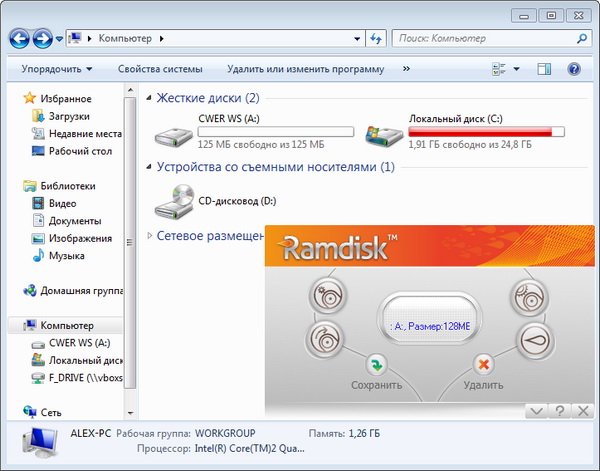The image size is (600, 471).
Task: Click the Сохранить label in Ramdisk
Action: [x=377, y=385]
